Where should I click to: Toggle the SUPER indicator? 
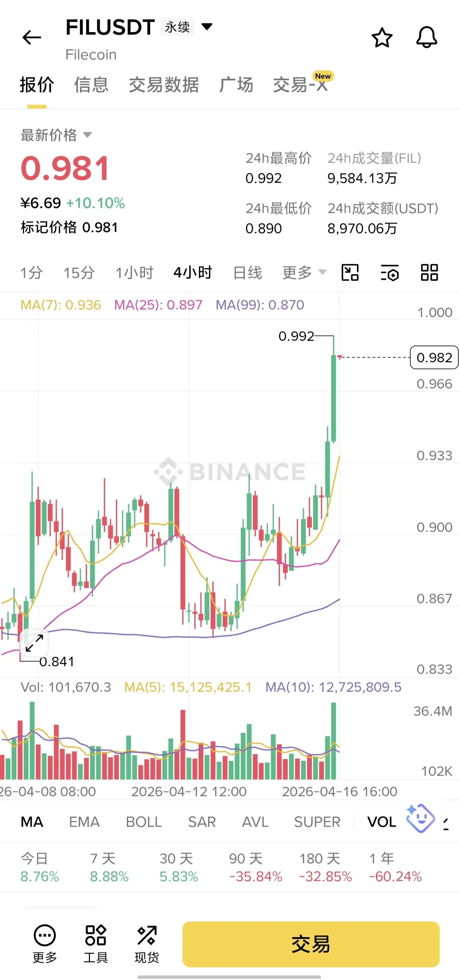pos(317,822)
